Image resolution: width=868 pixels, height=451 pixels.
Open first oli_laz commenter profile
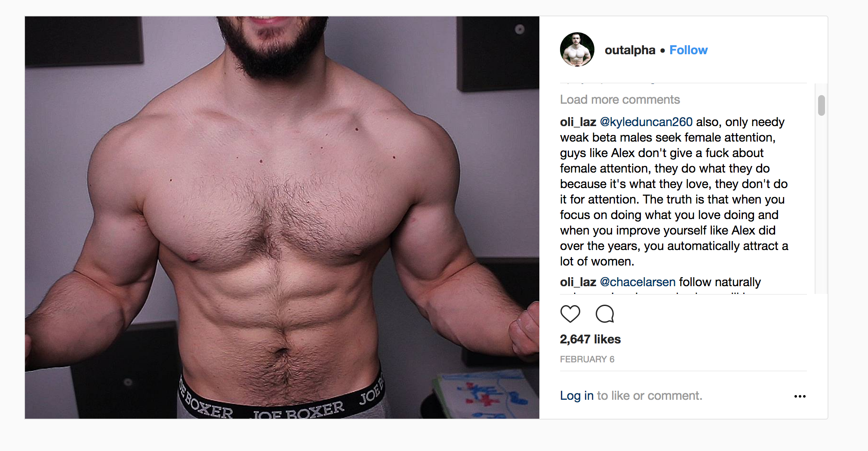(578, 122)
